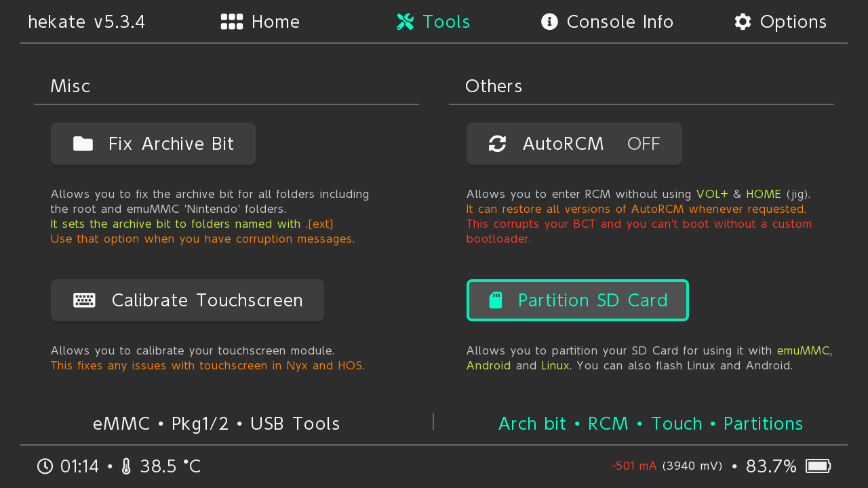868x488 pixels.
Task: Click the grid icon next to Home
Action: [232, 22]
